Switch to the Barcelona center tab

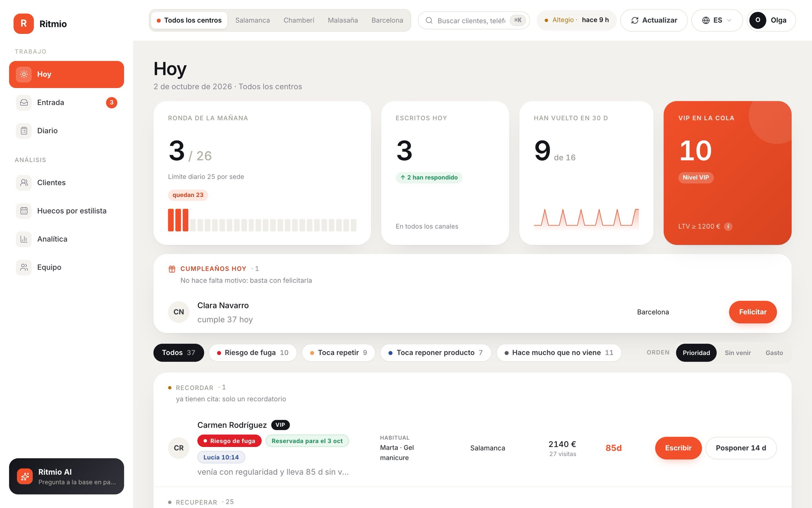click(387, 20)
